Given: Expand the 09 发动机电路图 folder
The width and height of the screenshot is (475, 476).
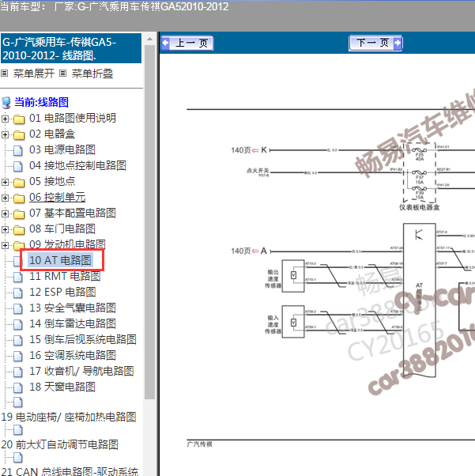Looking at the screenshot, I should point(5,245).
